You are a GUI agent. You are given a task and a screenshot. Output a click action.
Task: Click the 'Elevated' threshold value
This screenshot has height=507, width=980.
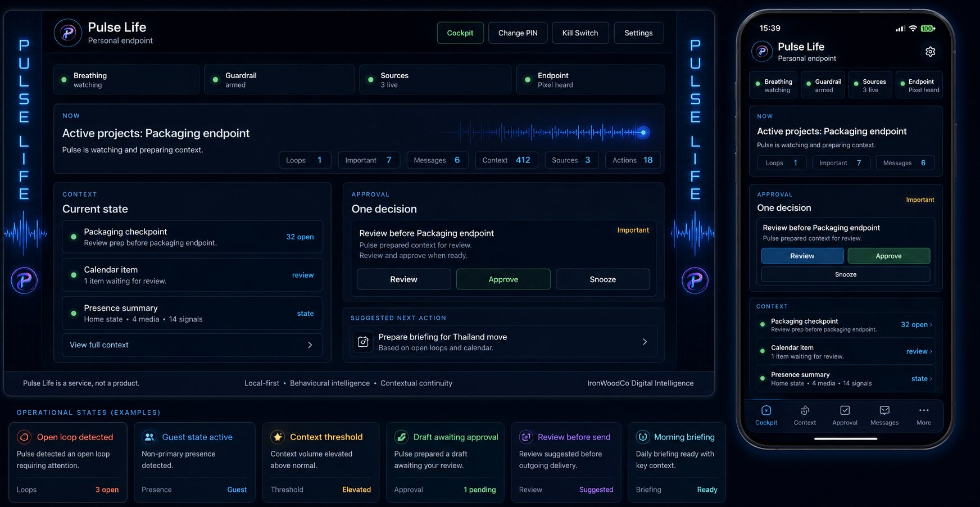(356, 490)
